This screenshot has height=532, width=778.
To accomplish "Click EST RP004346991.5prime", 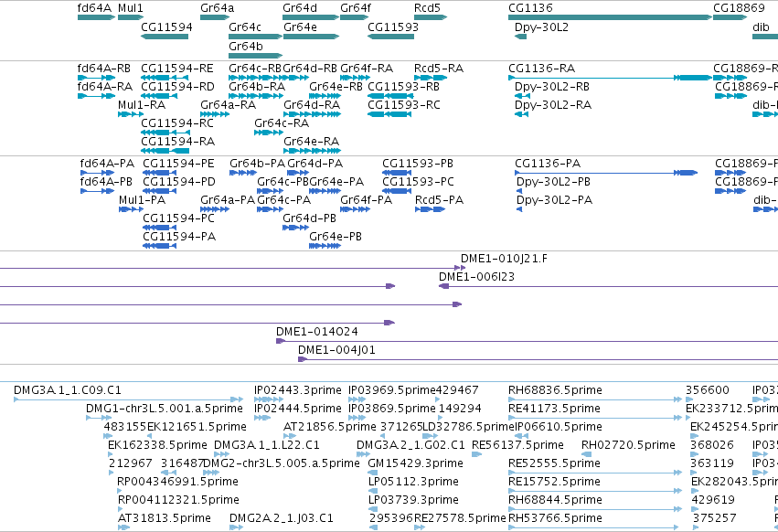I will (119, 491).
